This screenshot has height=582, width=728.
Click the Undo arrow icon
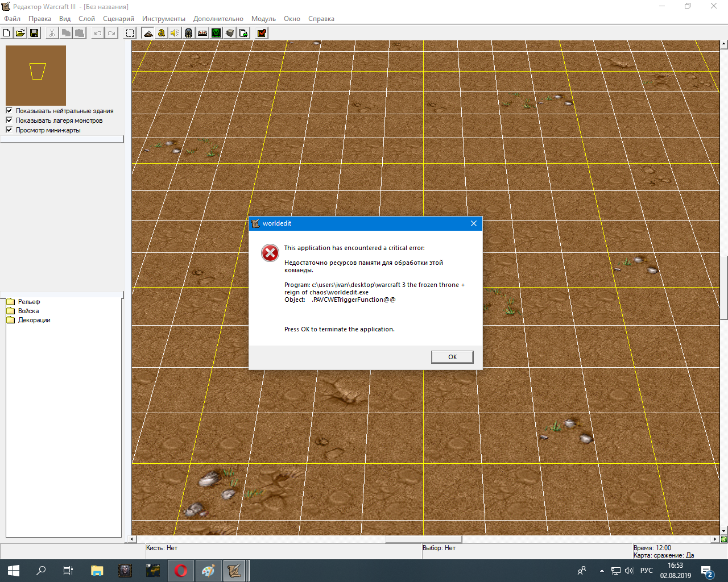point(98,33)
